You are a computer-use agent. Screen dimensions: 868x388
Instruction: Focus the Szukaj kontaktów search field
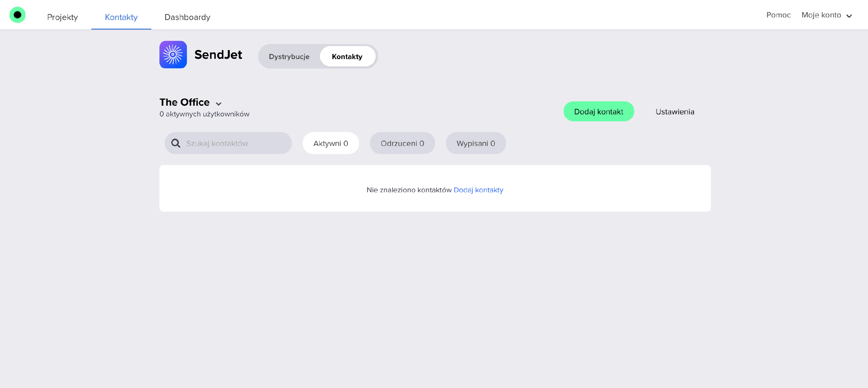point(236,143)
